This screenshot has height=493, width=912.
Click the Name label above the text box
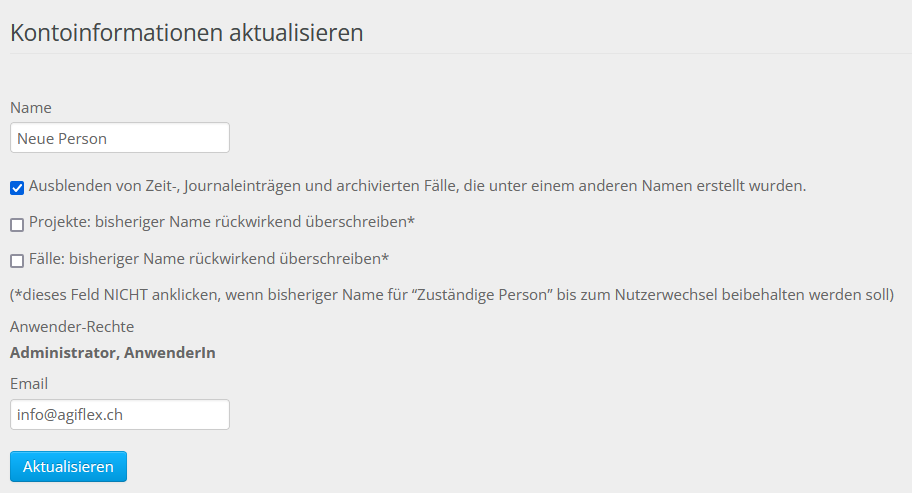[x=31, y=108]
